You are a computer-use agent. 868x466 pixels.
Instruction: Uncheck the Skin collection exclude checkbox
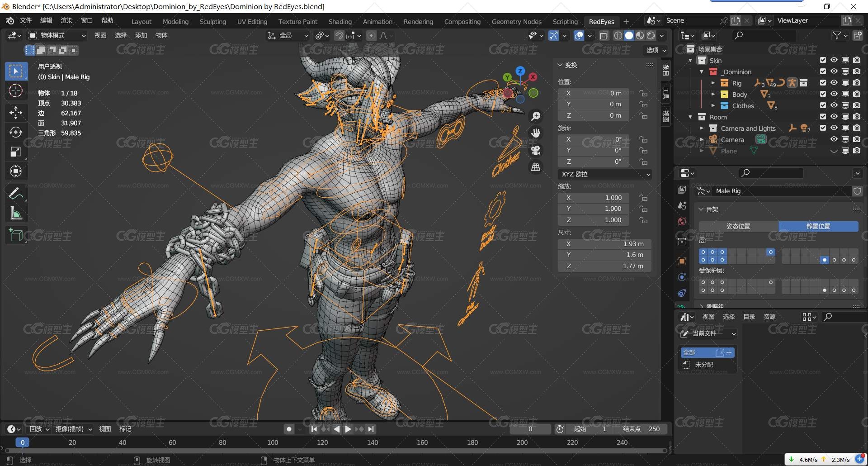click(x=823, y=60)
